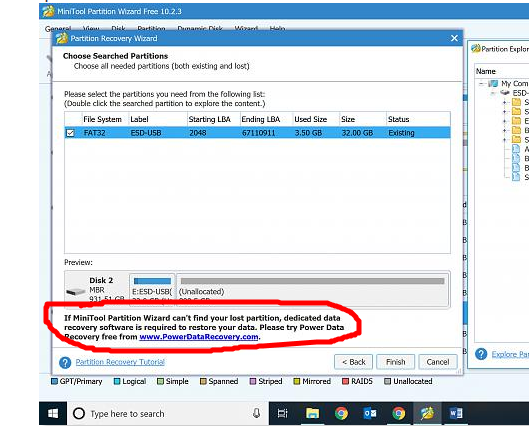This screenshot has width=529, height=426.
Task: Tick the checkbox on the FAT32 ESD-USB row
Action: [70, 133]
